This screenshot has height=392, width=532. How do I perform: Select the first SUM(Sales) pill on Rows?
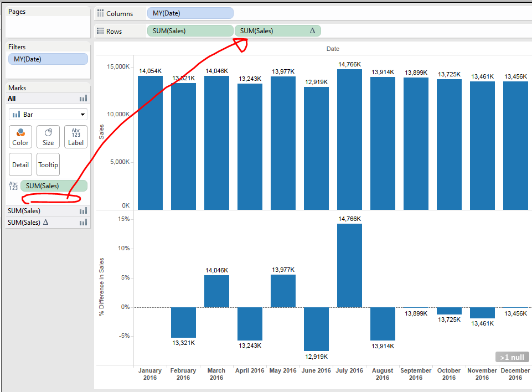click(x=190, y=31)
